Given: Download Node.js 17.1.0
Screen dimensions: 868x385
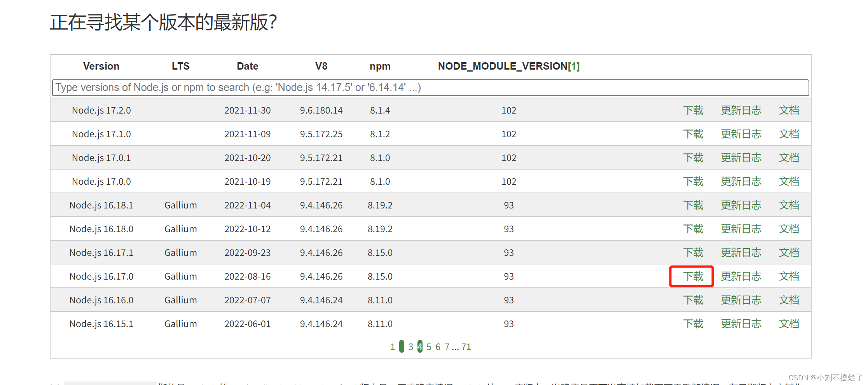Looking at the screenshot, I should 693,134.
